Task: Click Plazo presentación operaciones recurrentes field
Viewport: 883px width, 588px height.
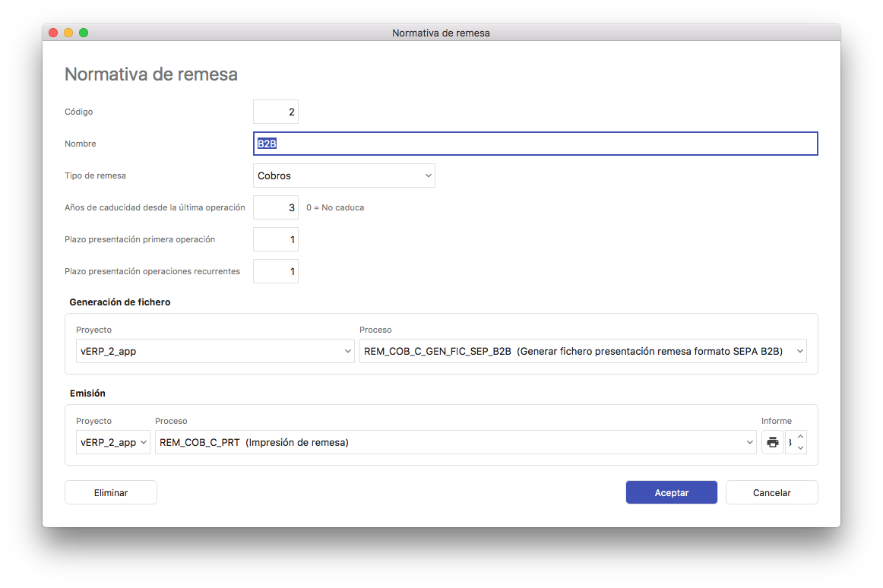Action: pos(276,271)
